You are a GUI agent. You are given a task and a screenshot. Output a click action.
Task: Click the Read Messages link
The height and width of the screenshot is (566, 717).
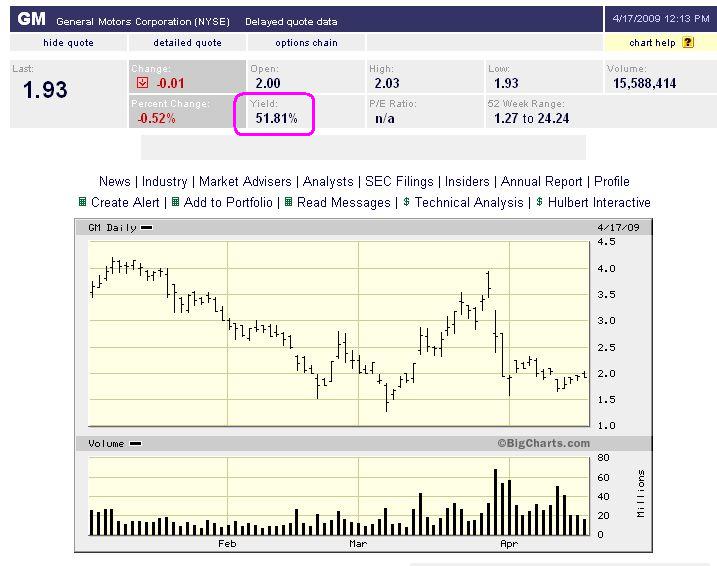pos(343,202)
